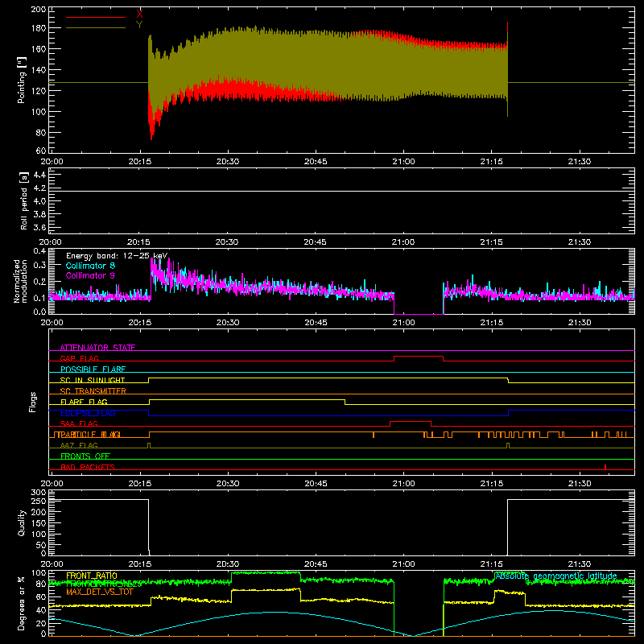The width and height of the screenshot is (644, 644).
Task: Click the '300' tick on Quality axis
Action: (x=38, y=492)
